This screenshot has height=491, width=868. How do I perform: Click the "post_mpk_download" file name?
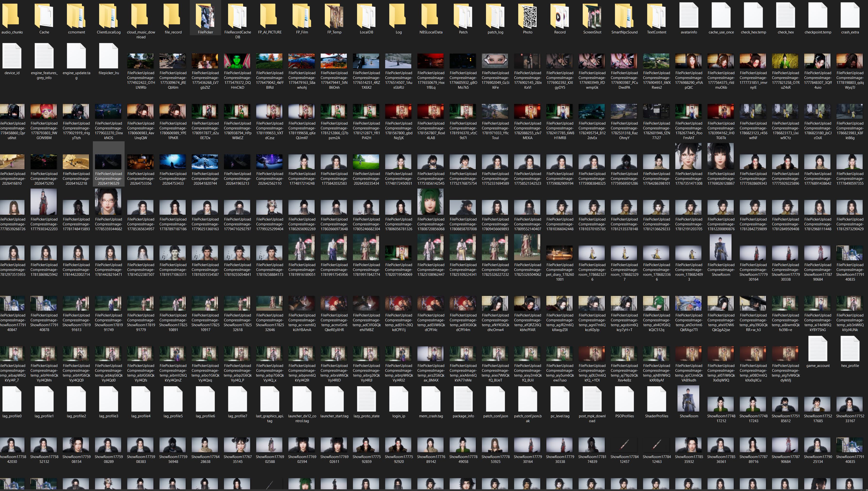pos(592,419)
